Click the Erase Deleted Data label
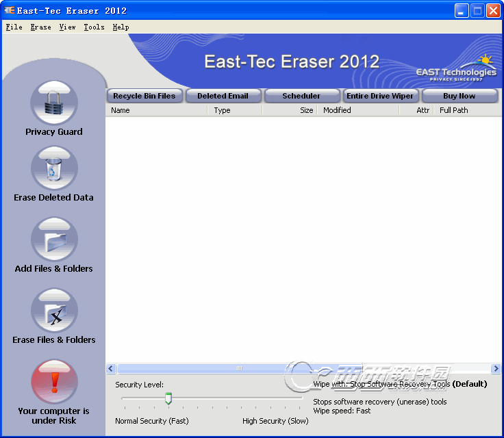Viewport: 504px width, 438px height. 53,197
